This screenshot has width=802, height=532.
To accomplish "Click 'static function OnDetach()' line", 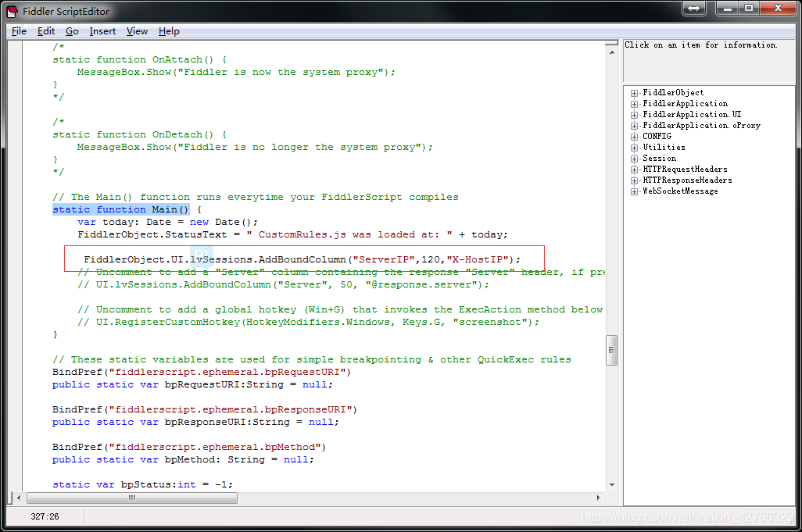I will [x=140, y=134].
